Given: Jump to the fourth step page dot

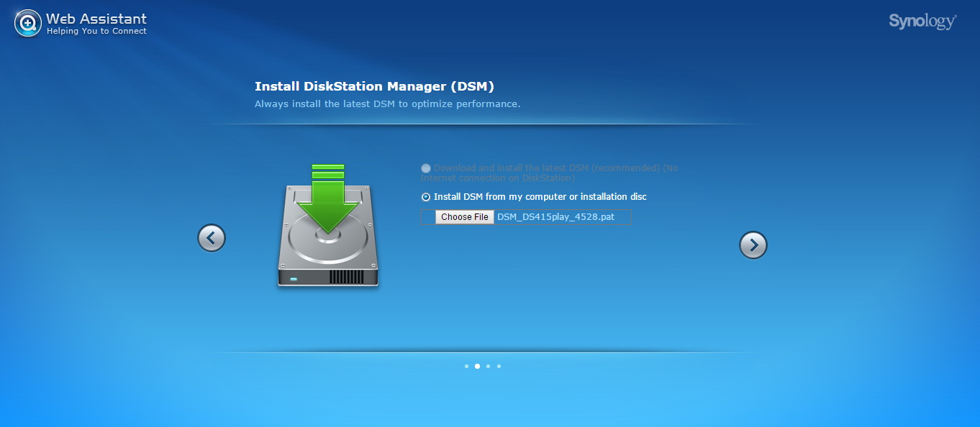Looking at the screenshot, I should (x=499, y=366).
